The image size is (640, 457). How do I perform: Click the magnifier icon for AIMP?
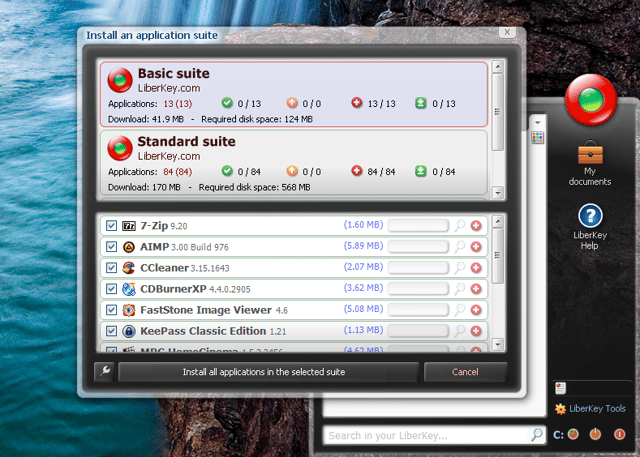click(460, 246)
